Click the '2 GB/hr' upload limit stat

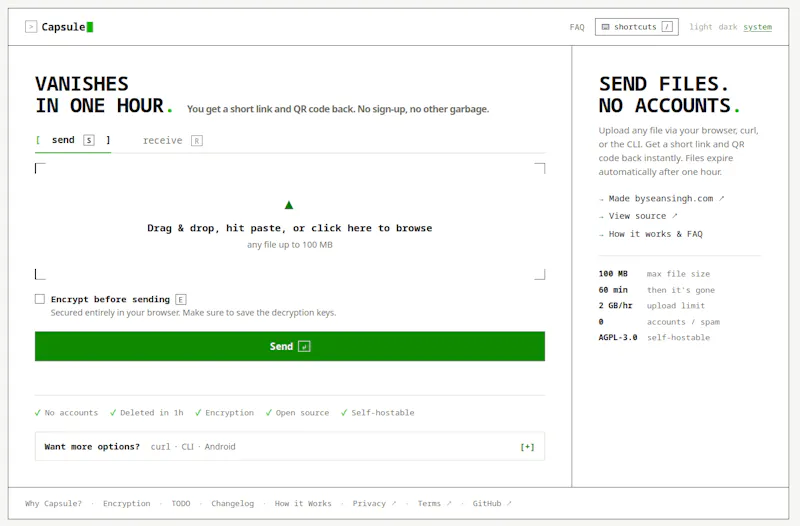click(615, 306)
